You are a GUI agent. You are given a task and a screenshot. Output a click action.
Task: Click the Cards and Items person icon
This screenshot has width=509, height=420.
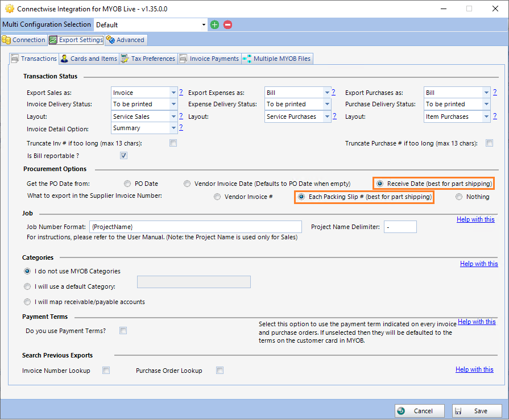pyautogui.click(x=64, y=59)
